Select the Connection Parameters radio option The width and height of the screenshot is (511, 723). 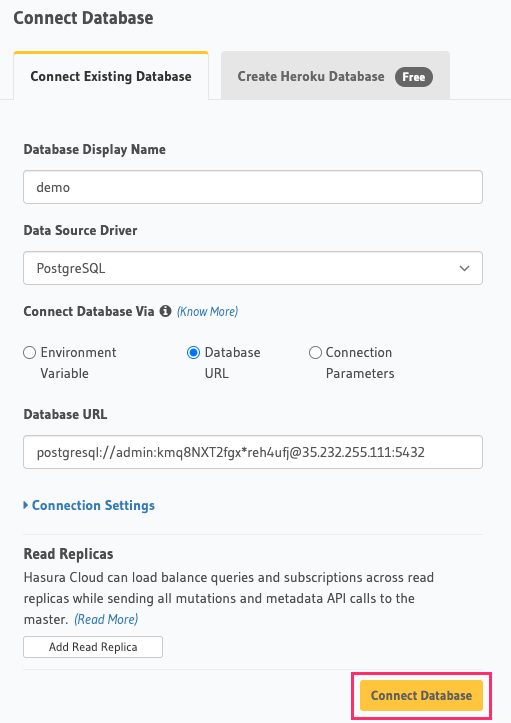315,353
